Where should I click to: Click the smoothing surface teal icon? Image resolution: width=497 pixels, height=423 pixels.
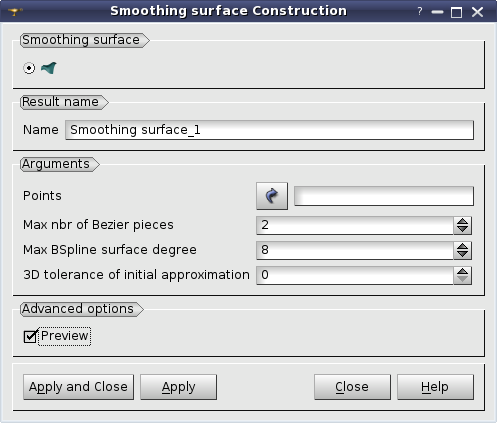49,68
